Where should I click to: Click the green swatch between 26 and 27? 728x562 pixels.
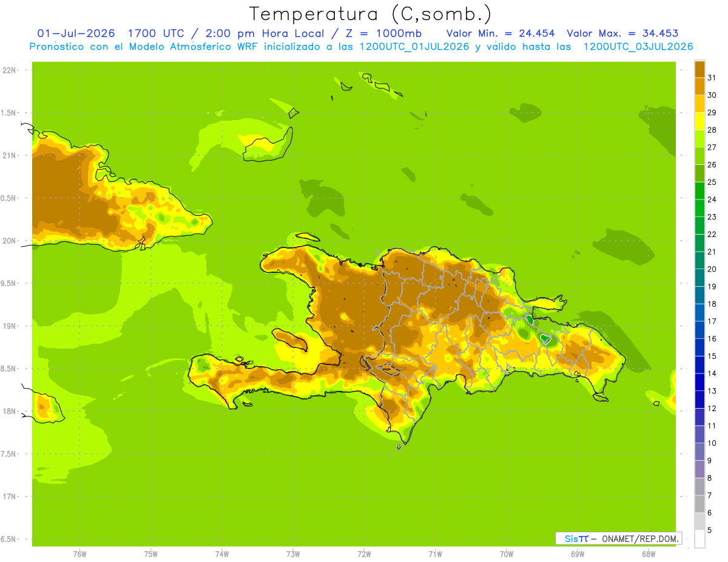[699, 156]
